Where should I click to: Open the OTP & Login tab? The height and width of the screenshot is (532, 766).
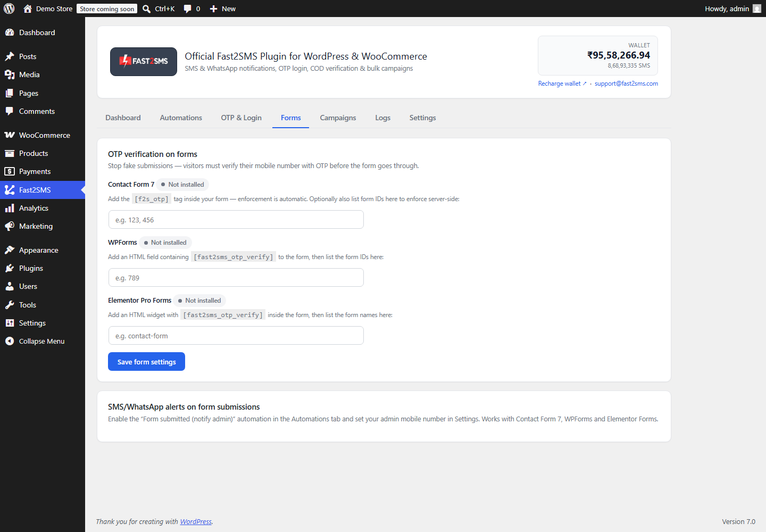pyautogui.click(x=241, y=118)
